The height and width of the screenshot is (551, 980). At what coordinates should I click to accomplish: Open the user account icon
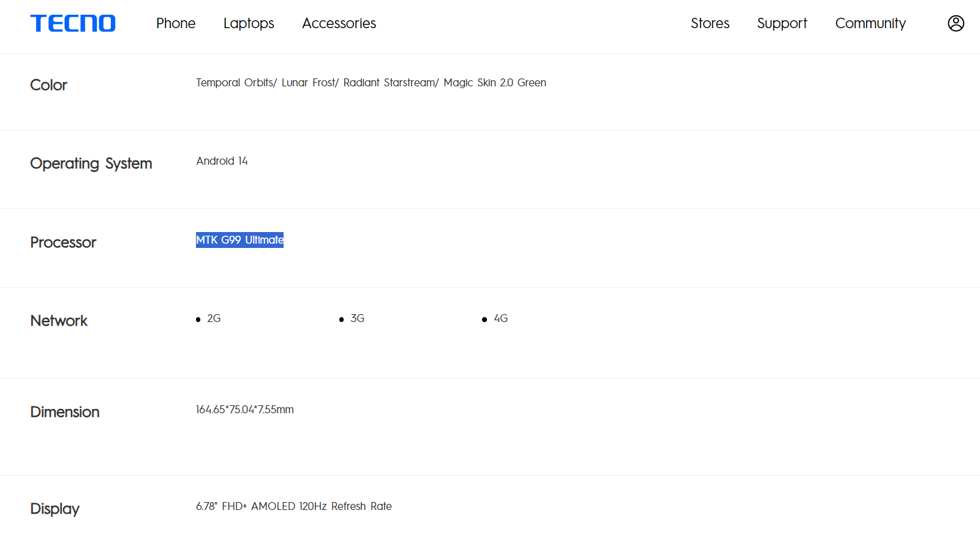pos(956,23)
